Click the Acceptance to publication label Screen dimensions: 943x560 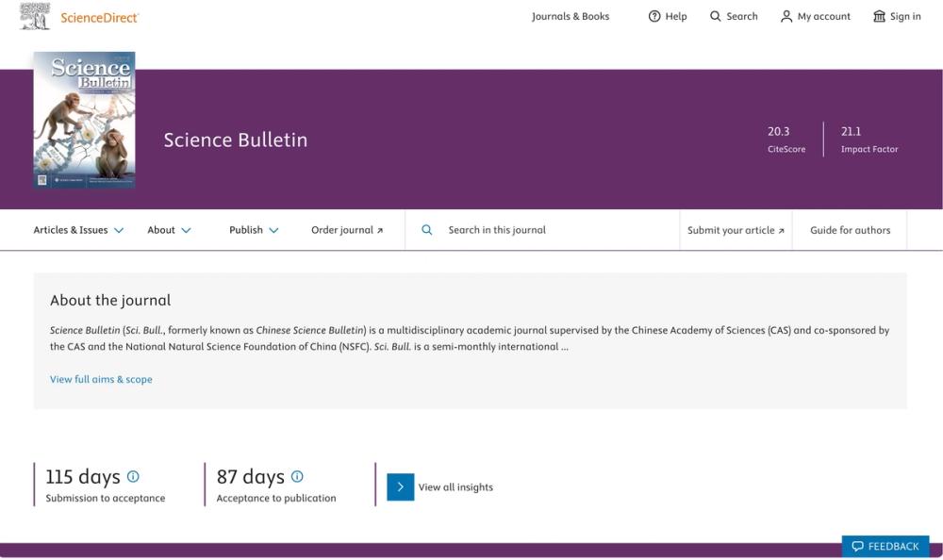276,498
